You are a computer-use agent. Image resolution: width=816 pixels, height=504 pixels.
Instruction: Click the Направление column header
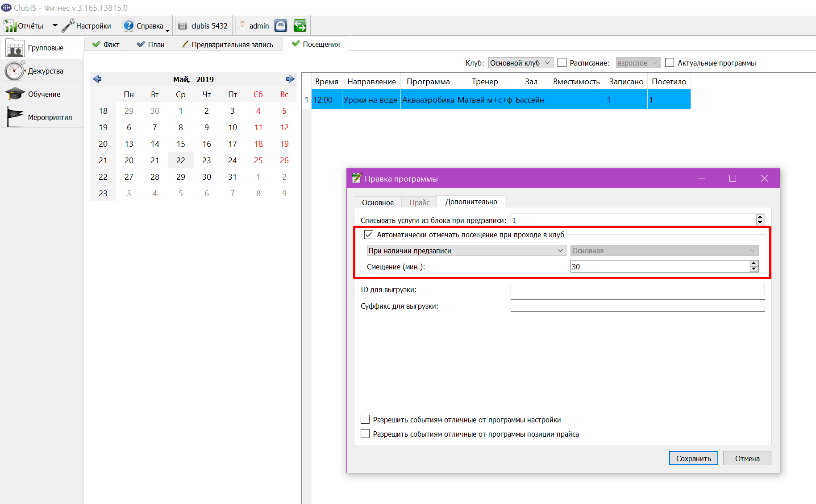pyautogui.click(x=371, y=82)
